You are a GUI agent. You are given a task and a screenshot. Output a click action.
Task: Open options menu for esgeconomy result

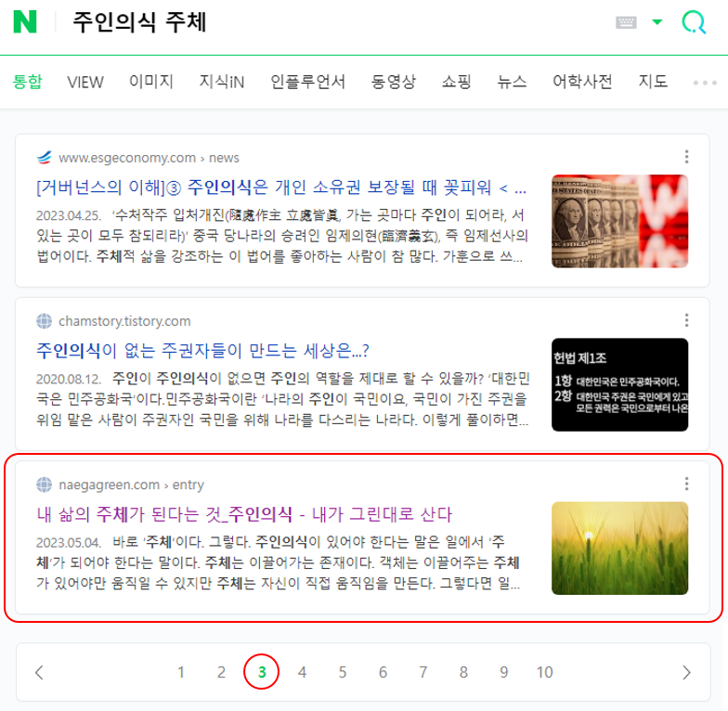(x=687, y=157)
